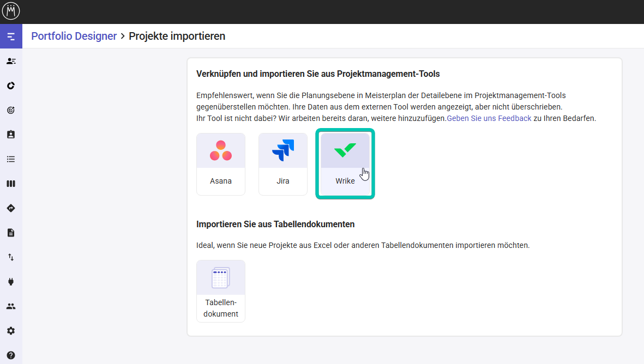Open the portfolio briefcase sidebar icon
Viewport: 644px width, 364px height.
11,135
